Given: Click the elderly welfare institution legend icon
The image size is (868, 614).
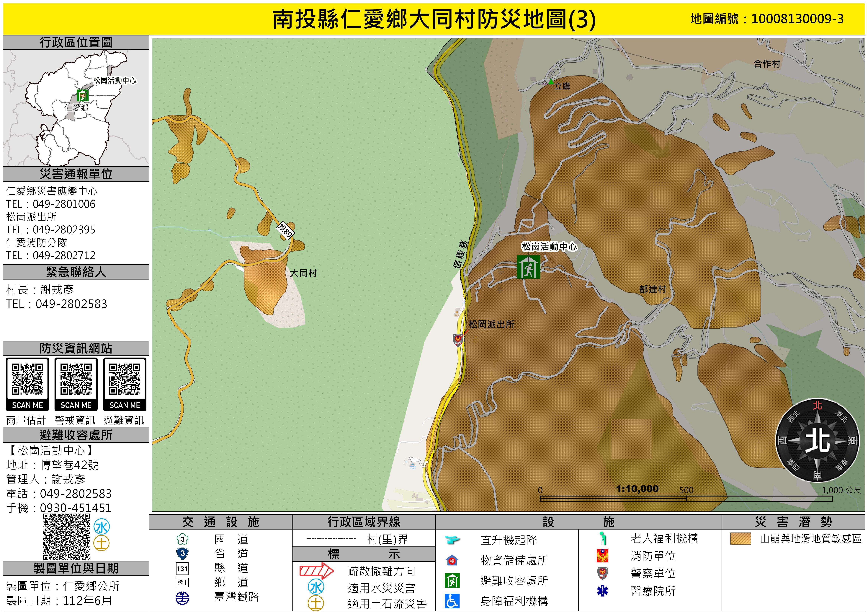Looking at the screenshot, I should click(x=603, y=538).
